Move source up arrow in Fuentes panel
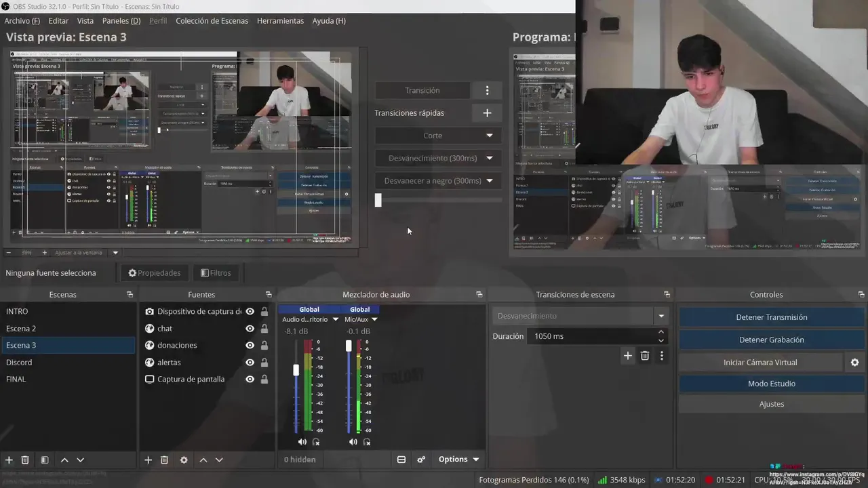 pyautogui.click(x=203, y=460)
